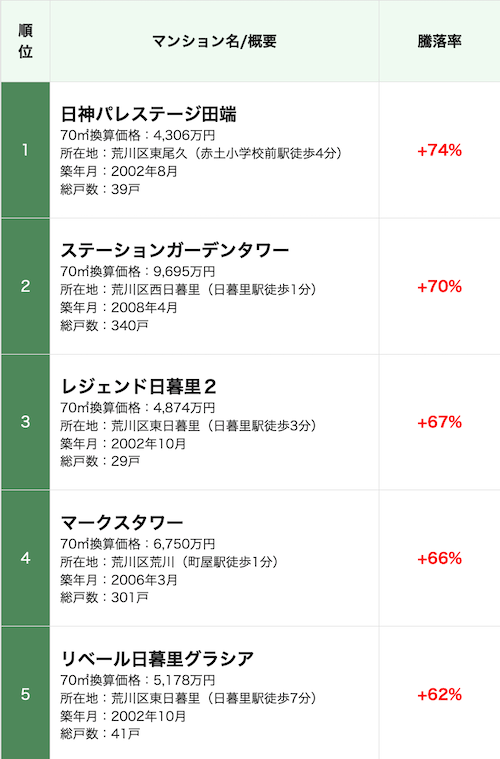Click the 9,695万円 price line
Screen dimensions: 500x759
point(137,272)
